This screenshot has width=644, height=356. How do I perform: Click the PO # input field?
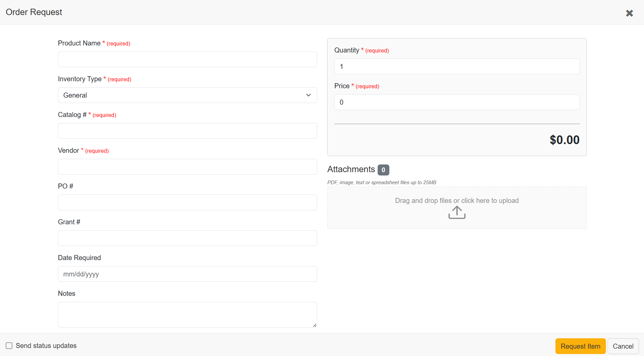point(187,202)
